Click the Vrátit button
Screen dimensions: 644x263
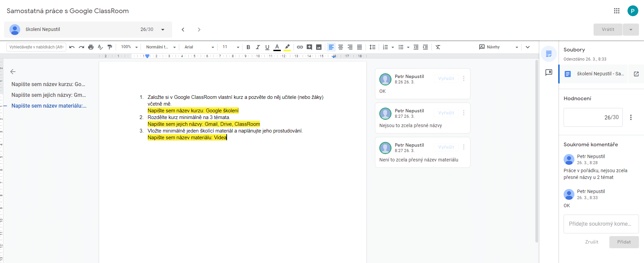pyautogui.click(x=608, y=30)
